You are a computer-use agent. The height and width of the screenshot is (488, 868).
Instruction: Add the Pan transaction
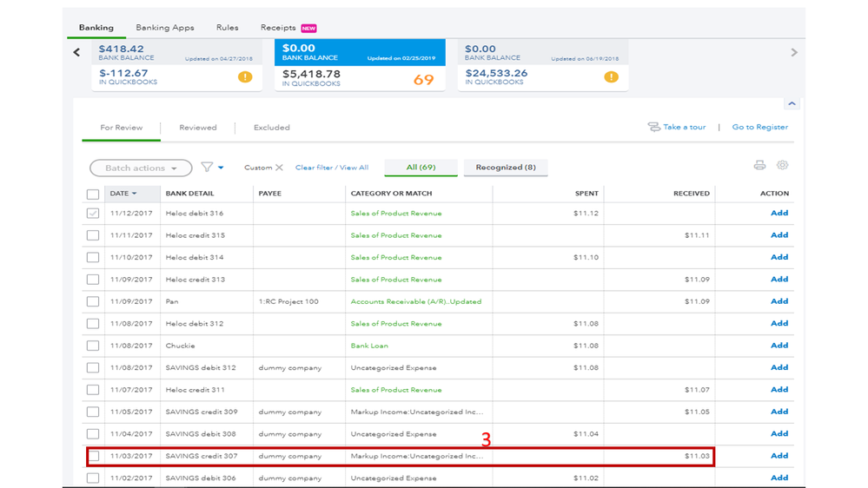(x=779, y=301)
